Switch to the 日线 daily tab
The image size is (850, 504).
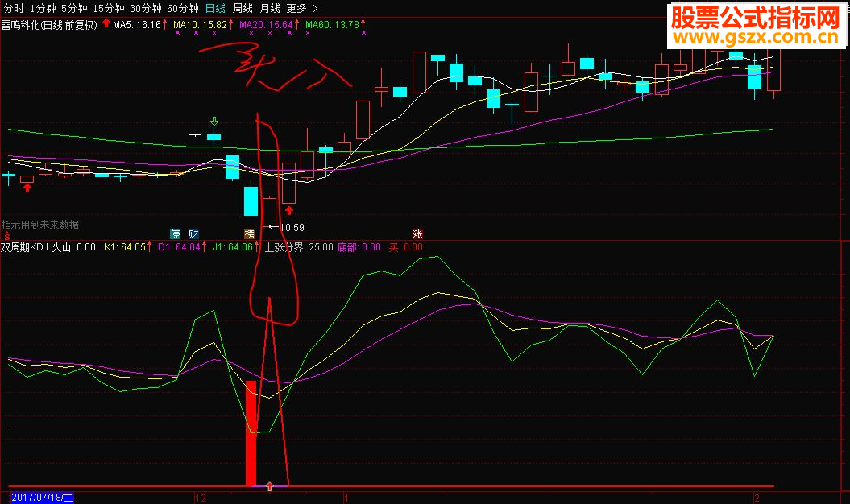point(215,8)
